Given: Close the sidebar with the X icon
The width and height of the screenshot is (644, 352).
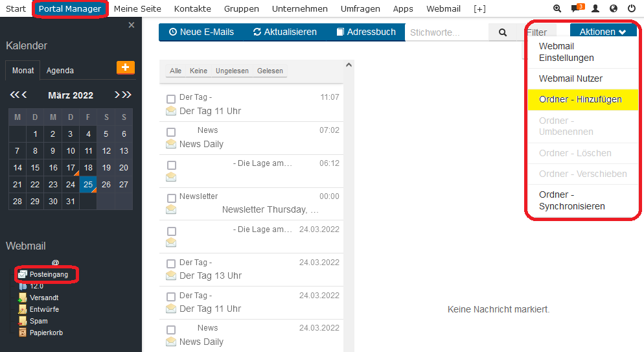Looking at the screenshot, I should tap(132, 25).
